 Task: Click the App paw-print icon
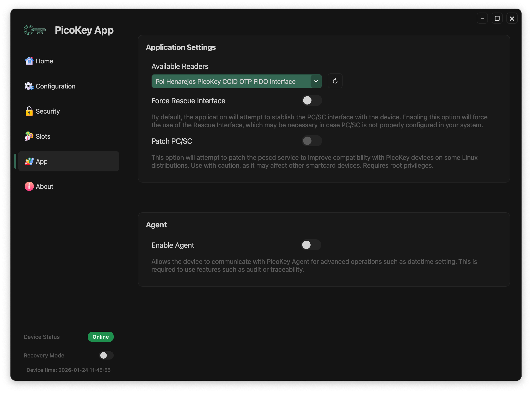pyautogui.click(x=29, y=161)
